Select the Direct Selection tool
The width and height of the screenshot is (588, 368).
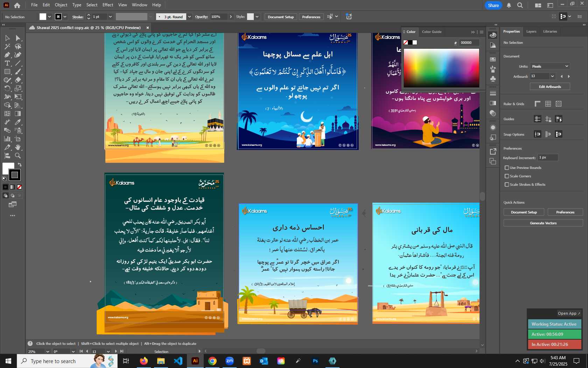(18, 38)
